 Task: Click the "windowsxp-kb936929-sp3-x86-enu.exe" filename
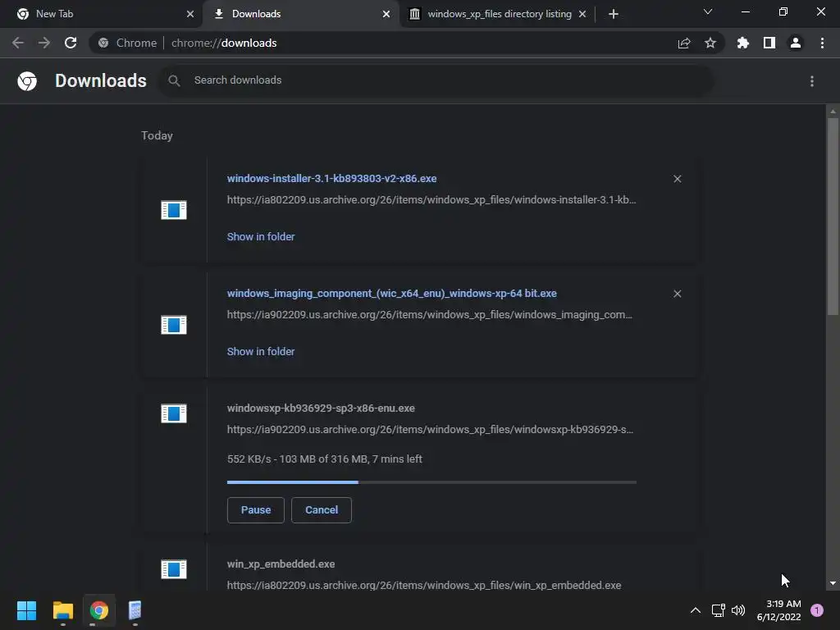321,409
